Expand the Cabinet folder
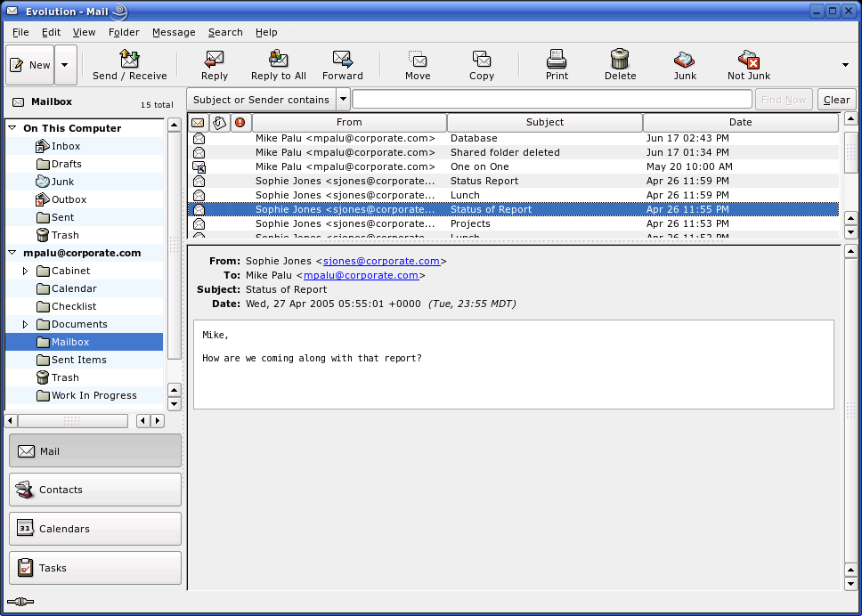 (26, 271)
